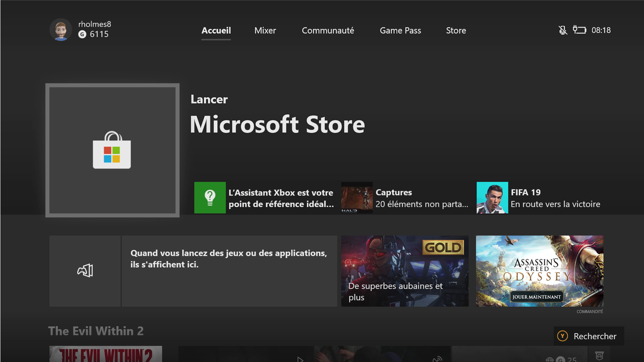Click the recent games controller icon
The width and height of the screenshot is (644, 362).
[85, 271]
